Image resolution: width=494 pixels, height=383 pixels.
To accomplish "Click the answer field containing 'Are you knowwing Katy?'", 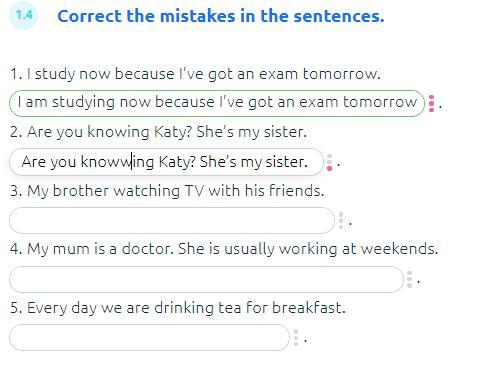I will [x=166, y=162].
